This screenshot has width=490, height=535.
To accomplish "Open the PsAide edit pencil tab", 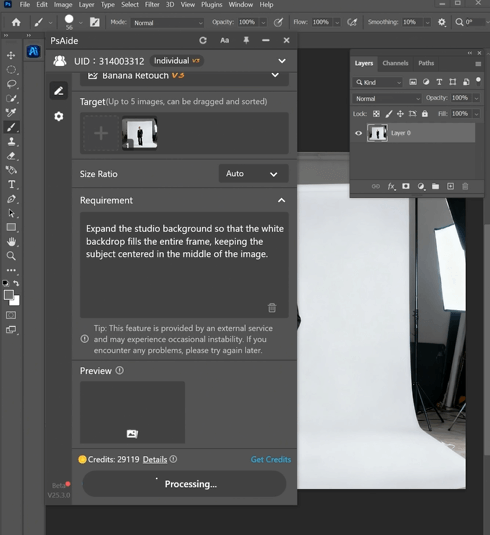I will tap(59, 91).
